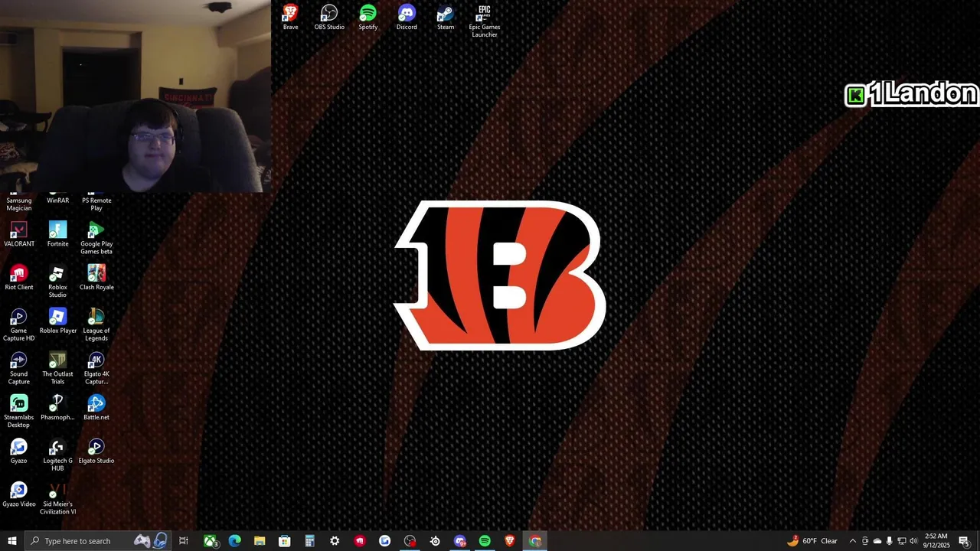The image size is (980, 551).
Task: Open the 60°F Clear weather widget
Action: [x=812, y=541]
